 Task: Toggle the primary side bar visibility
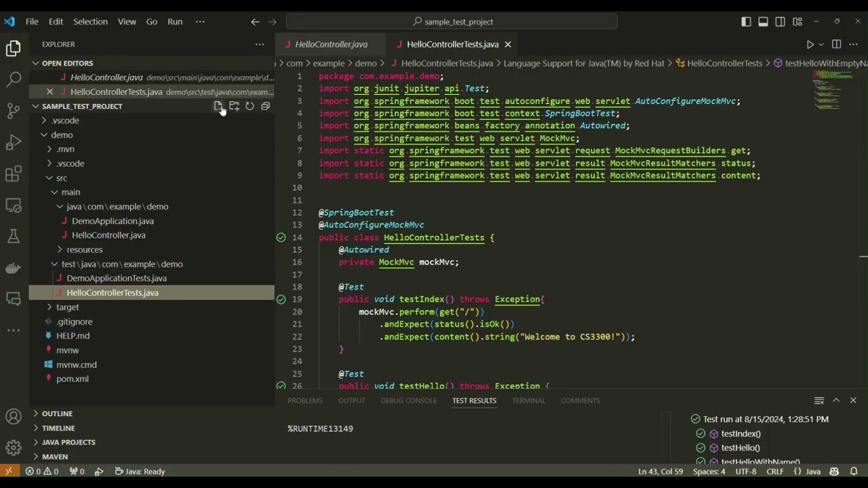pyautogui.click(x=746, y=22)
